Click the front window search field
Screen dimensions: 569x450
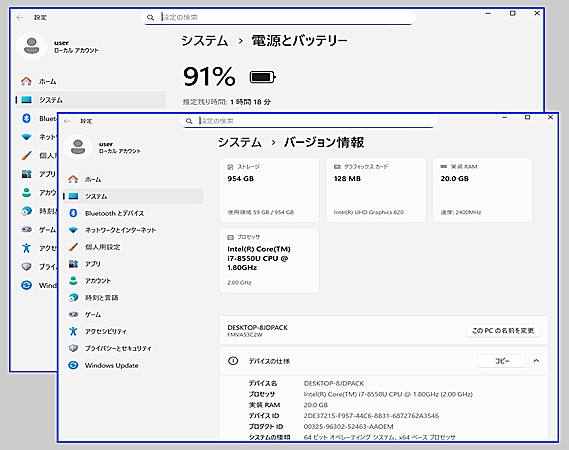[308, 121]
